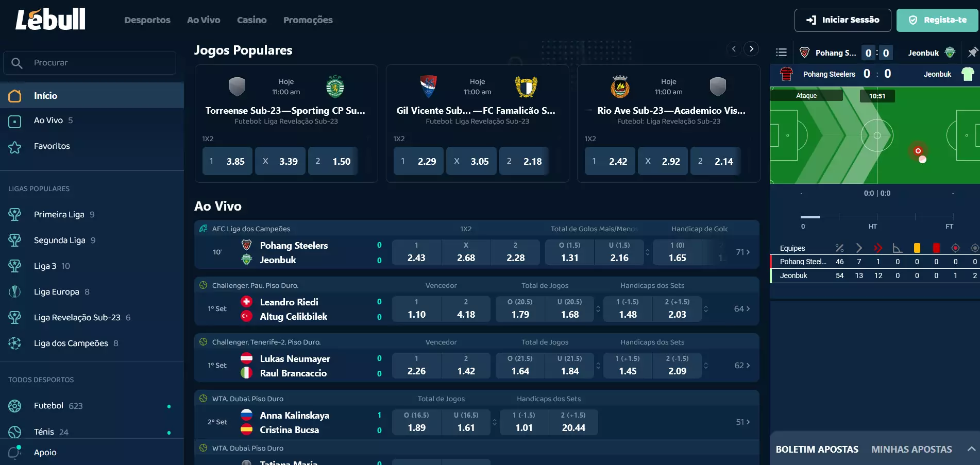The height and width of the screenshot is (465, 980).
Task: Expand 71 more markets for Pohang match
Action: coord(742,252)
